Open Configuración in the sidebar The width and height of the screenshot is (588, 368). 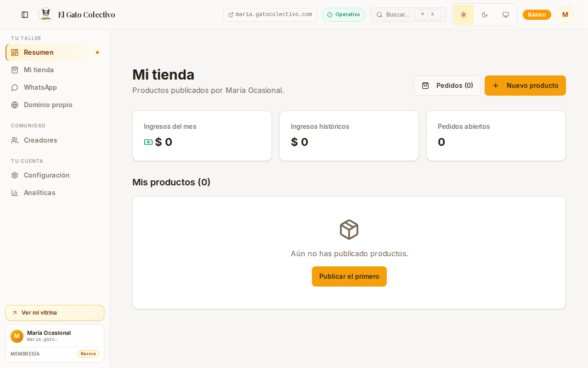[55, 175]
